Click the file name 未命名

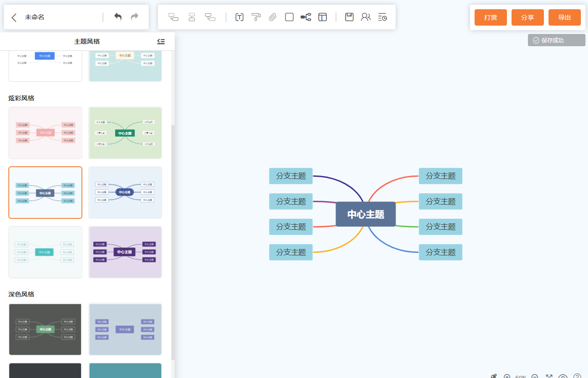(34, 17)
